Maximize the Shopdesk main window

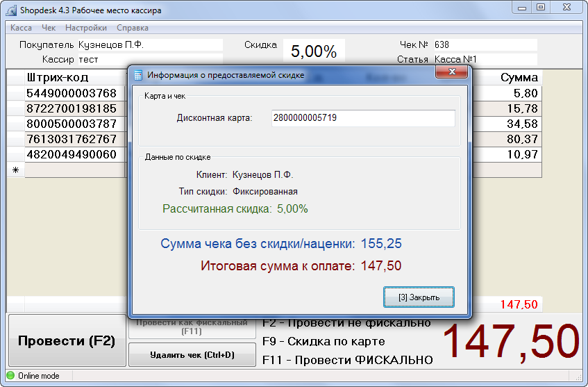pyautogui.click(x=541, y=8)
